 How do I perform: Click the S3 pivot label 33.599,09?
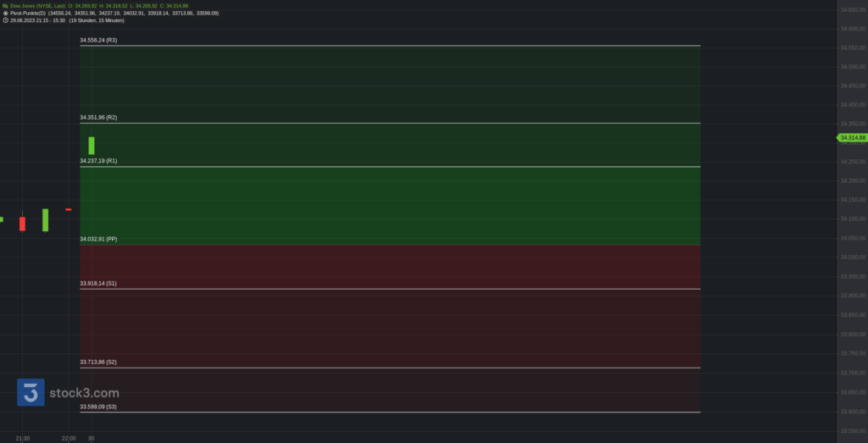pos(98,407)
